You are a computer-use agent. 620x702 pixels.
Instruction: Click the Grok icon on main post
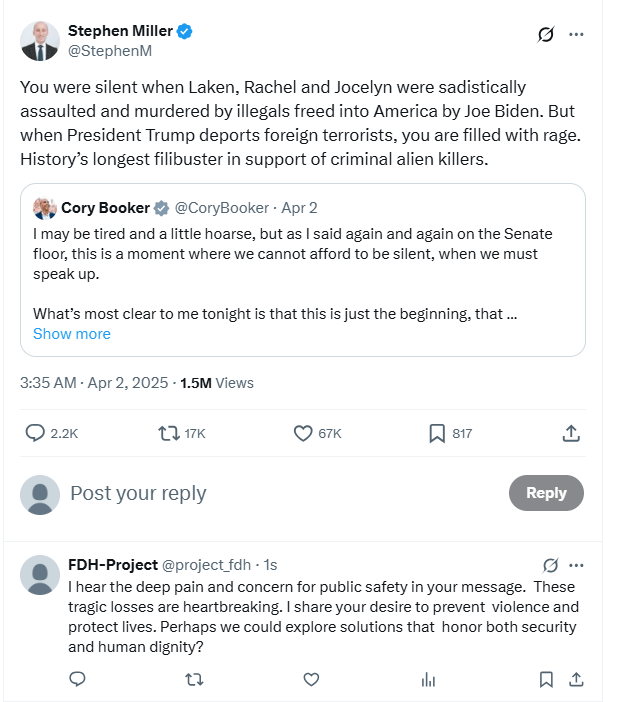point(546,34)
